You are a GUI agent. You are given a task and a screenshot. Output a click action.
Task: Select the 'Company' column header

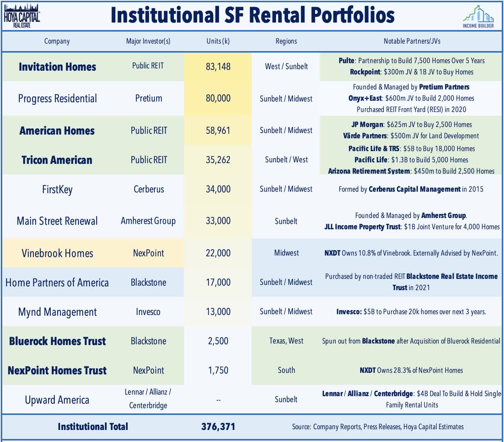(57, 41)
